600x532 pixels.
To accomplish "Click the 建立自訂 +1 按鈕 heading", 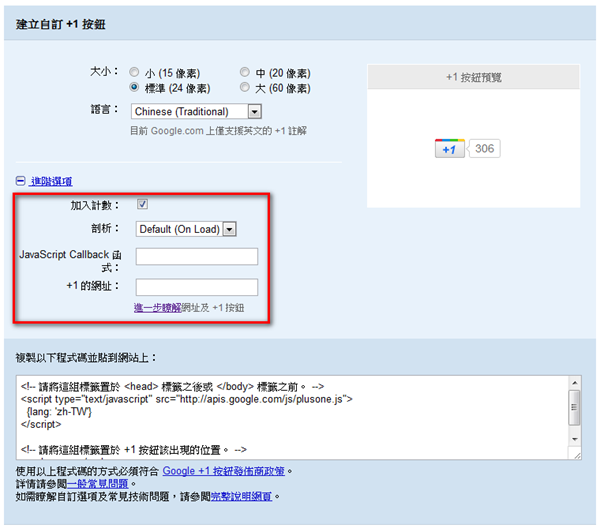I will (x=60, y=24).
